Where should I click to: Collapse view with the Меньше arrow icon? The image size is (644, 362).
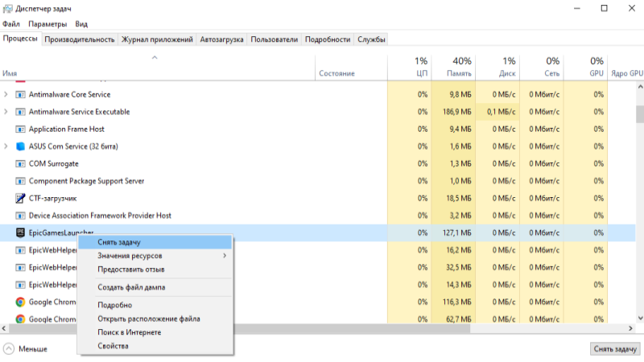(9, 349)
